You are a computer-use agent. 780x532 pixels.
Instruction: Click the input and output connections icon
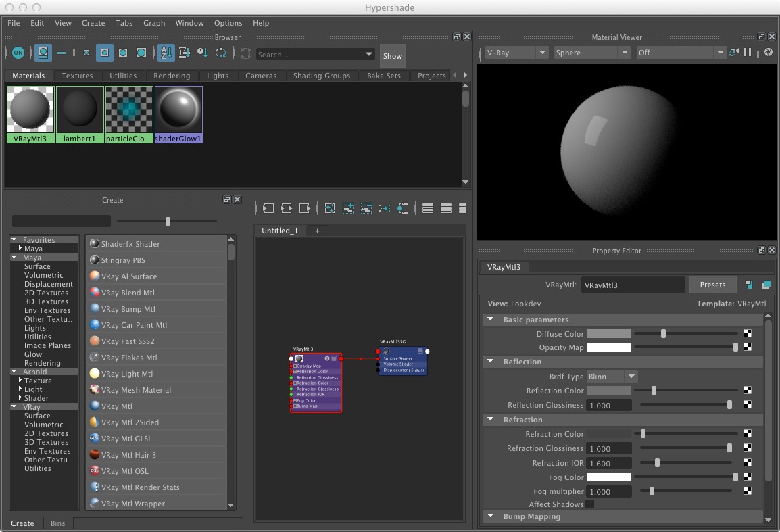(286, 208)
